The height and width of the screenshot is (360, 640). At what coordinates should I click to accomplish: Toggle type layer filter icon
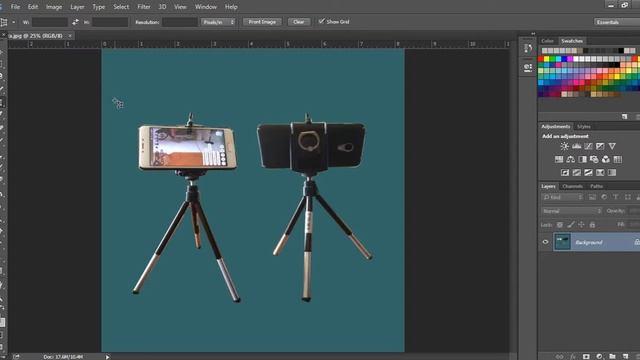pyautogui.click(x=616, y=198)
